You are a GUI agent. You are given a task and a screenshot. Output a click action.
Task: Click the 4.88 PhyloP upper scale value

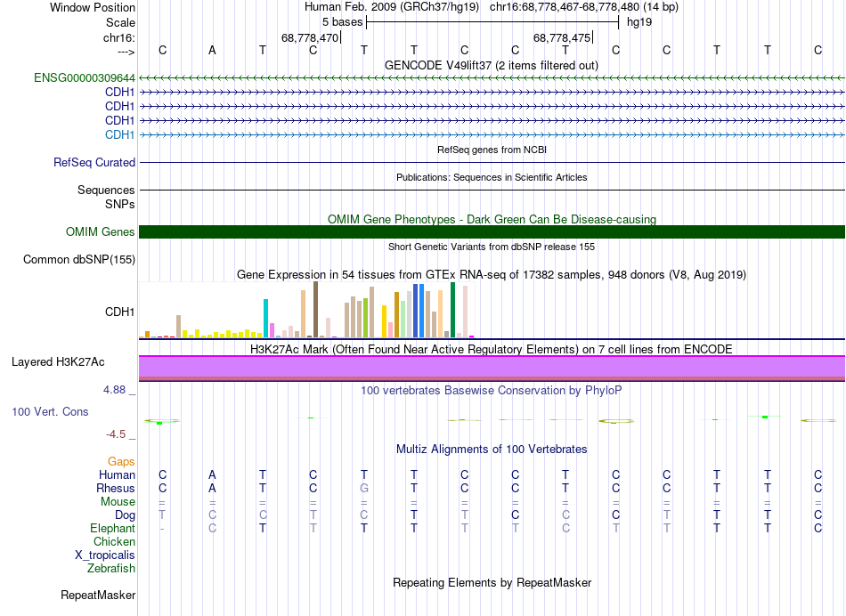pyautogui.click(x=114, y=389)
